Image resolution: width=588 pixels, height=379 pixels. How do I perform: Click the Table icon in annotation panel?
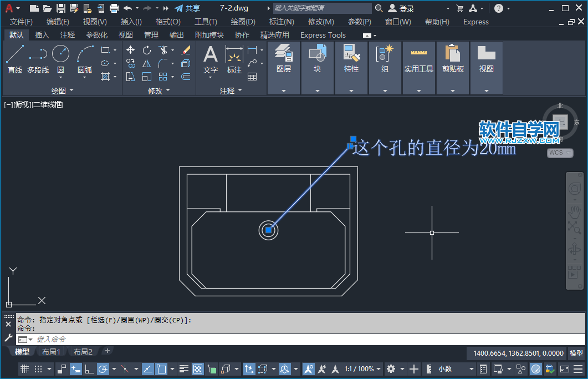[252, 77]
